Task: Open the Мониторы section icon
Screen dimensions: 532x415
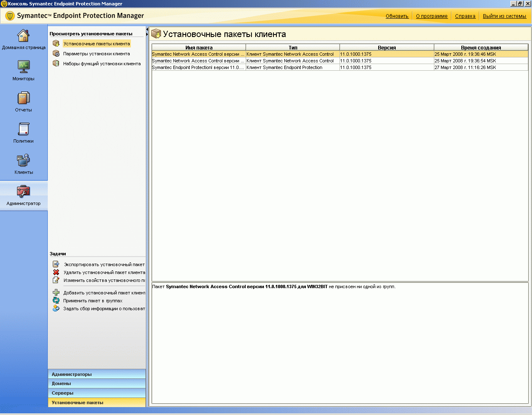Action: [x=23, y=67]
